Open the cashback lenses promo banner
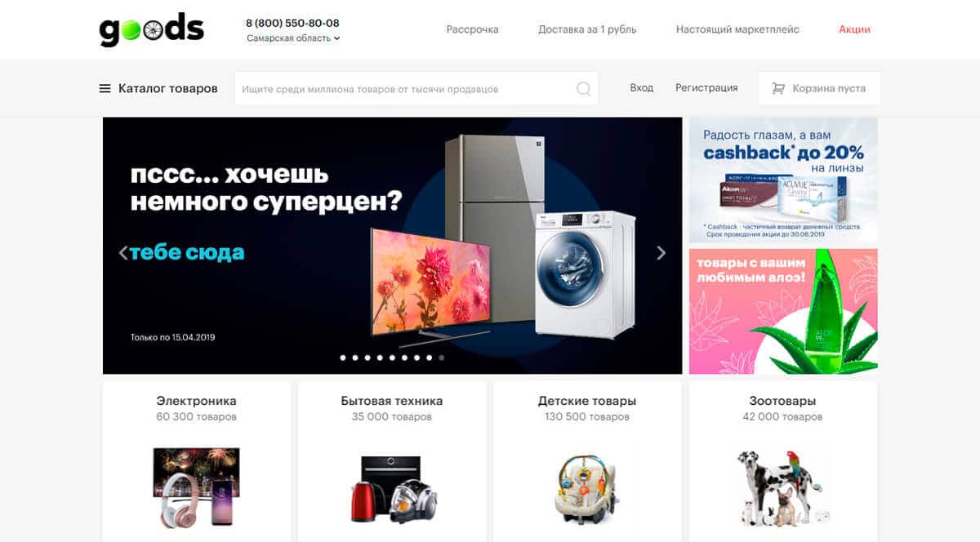 [x=783, y=180]
